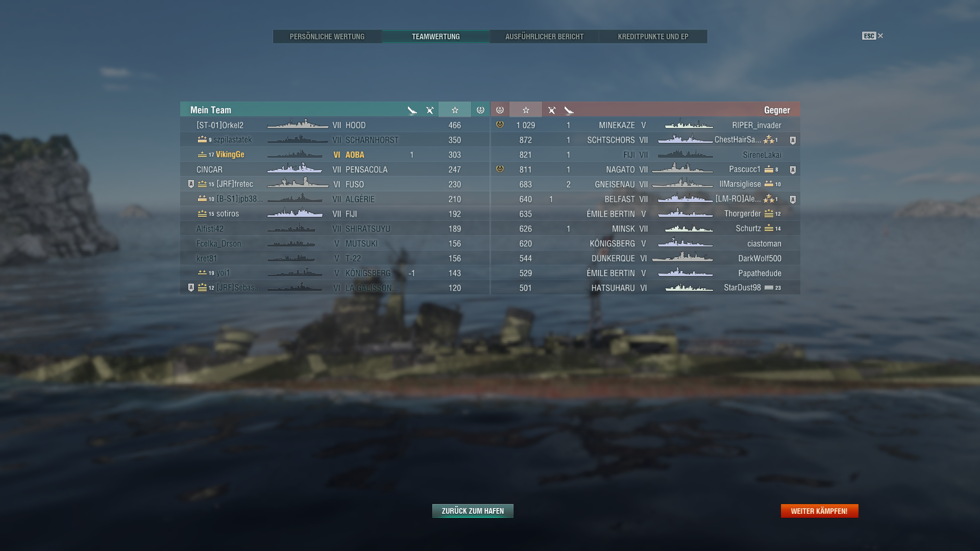Close the results screen with ESC X

click(872, 36)
